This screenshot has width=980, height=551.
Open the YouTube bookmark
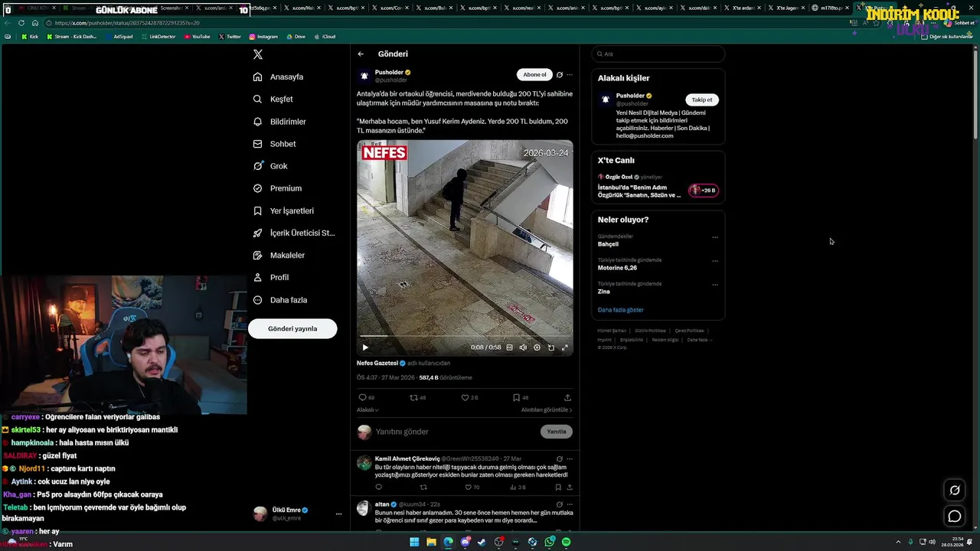pyautogui.click(x=197, y=37)
